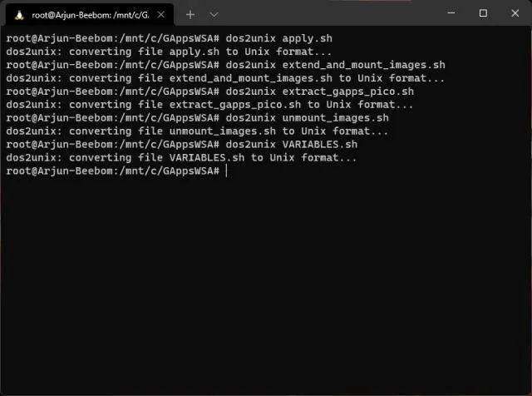Click the 'dos2unix extend_and_mount_images.sh' command line
Viewport: 532px width, 396px height.
coord(224,65)
